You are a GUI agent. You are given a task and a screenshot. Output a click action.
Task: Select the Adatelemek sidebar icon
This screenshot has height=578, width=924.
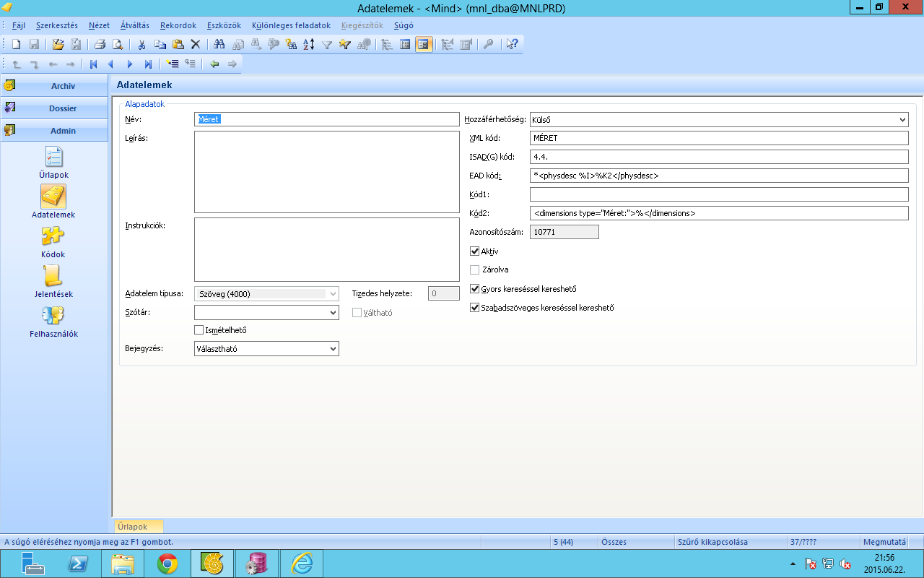point(53,202)
